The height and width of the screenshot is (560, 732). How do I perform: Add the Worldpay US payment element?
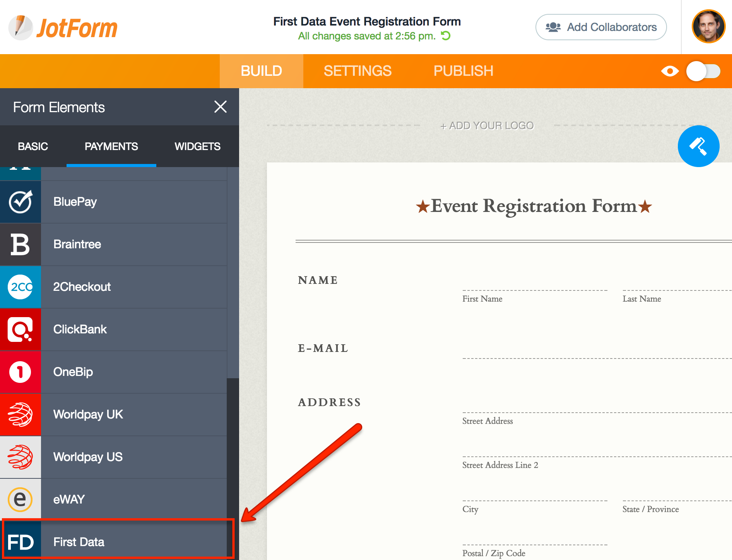click(113, 457)
